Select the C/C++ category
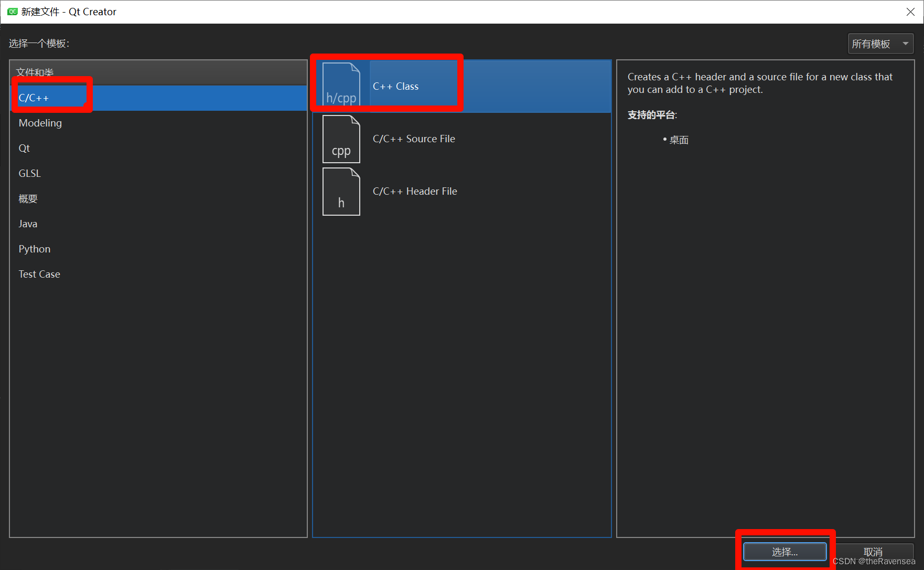The image size is (924, 570). pyautogui.click(x=158, y=98)
